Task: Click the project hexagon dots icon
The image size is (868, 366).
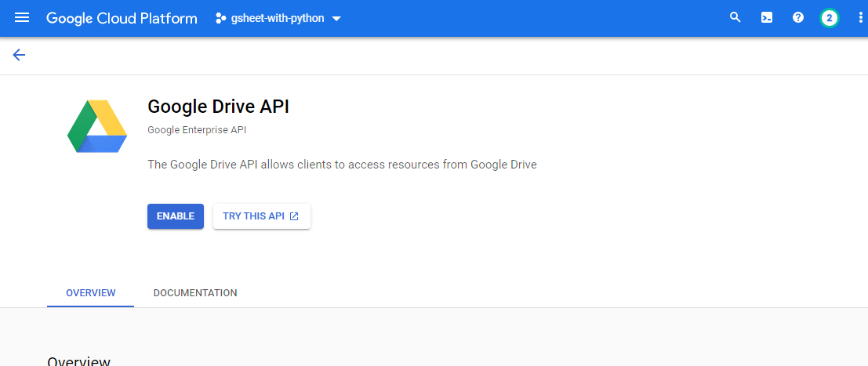Action: (221, 18)
